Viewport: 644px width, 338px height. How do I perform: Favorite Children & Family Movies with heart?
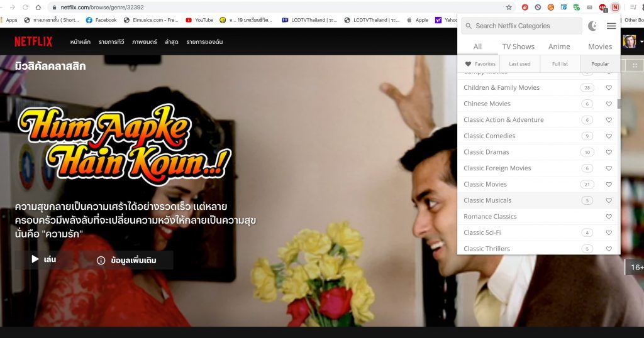point(609,88)
